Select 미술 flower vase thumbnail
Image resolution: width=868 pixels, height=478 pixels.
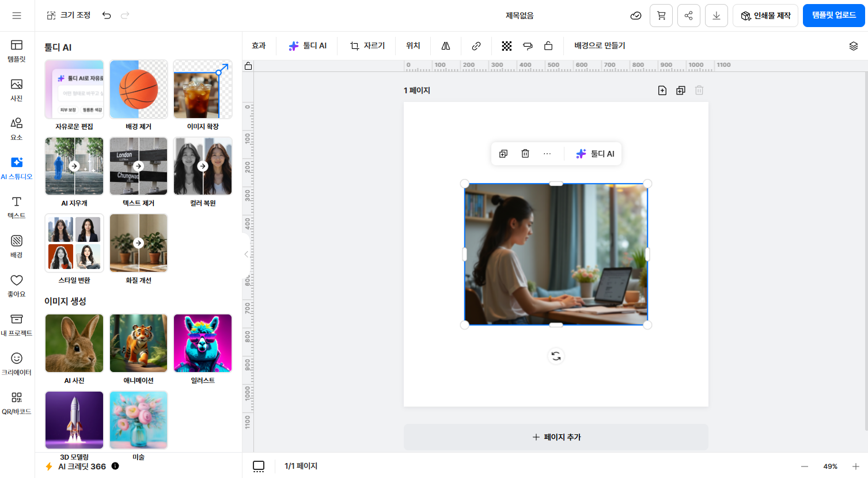point(138,420)
